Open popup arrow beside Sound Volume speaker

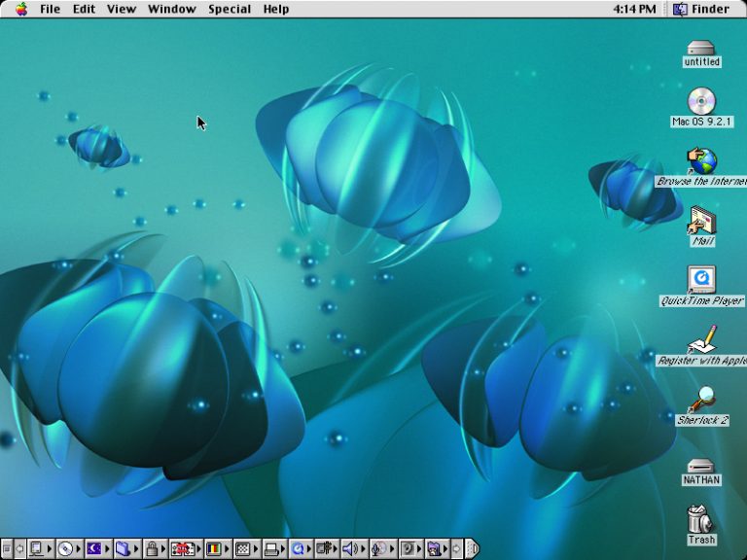click(x=364, y=548)
